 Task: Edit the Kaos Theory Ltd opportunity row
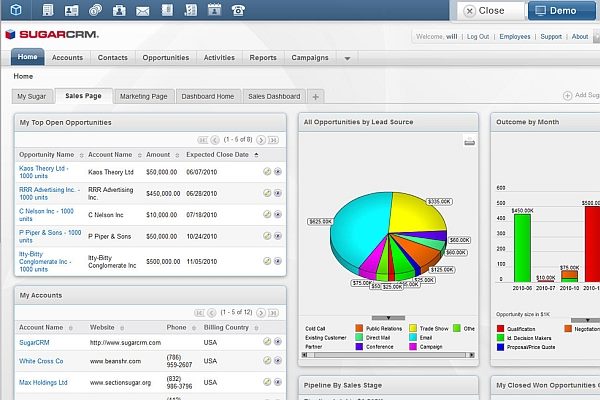(267, 172)
